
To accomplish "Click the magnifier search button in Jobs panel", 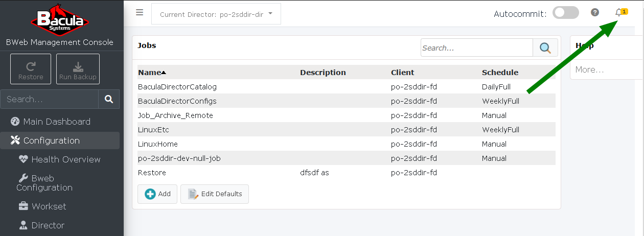I will [x=545, y=48].
